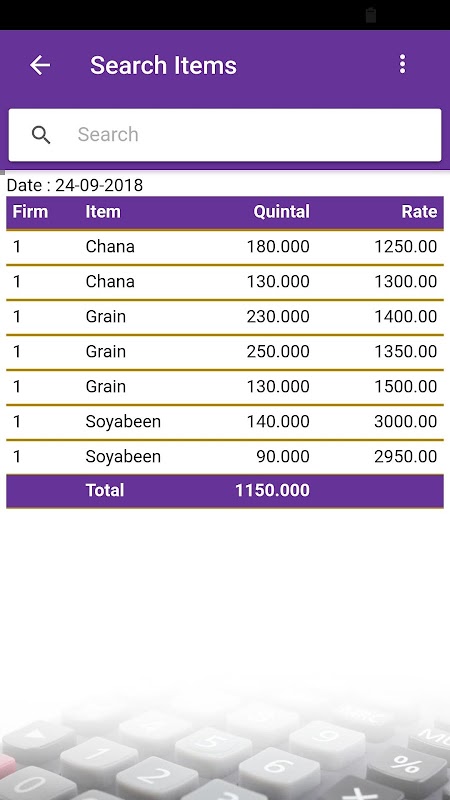
Task: Tap the magnifier search icon
Action: [41, 135]
